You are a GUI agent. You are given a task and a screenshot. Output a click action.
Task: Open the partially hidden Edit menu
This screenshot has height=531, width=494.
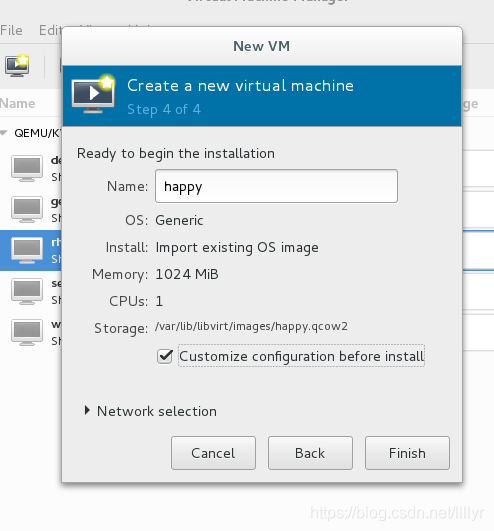(50, 30)
